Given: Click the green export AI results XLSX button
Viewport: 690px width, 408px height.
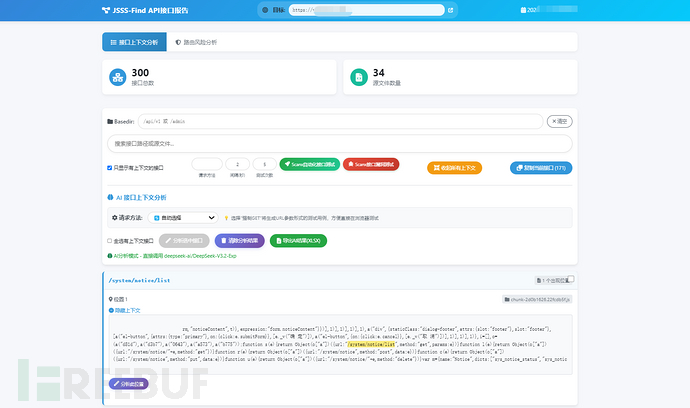Looking at the screenshot, I should click(298, 241).
